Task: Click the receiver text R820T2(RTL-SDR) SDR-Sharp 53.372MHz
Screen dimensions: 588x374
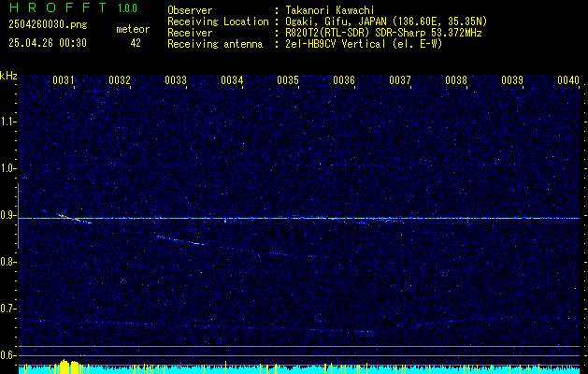Action: 383,33
